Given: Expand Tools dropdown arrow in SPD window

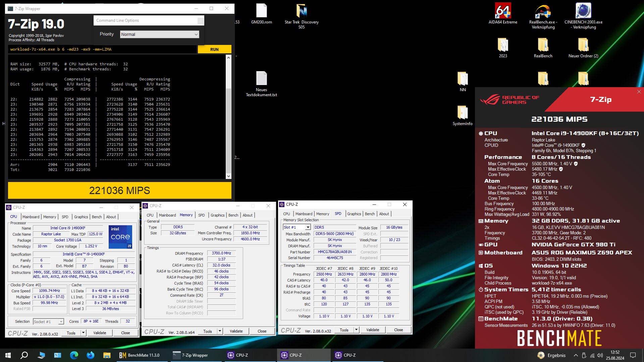Looking at the screenshot, I should [x=357, y=330].
